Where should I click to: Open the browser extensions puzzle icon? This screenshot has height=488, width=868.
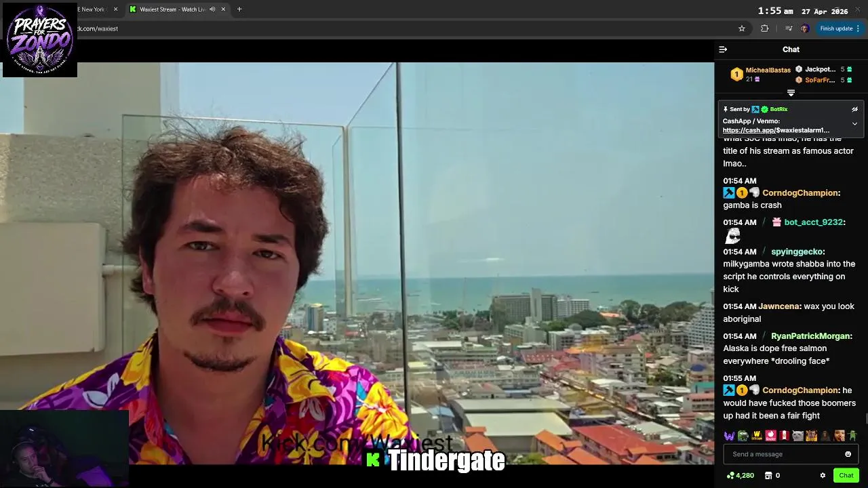765,28
